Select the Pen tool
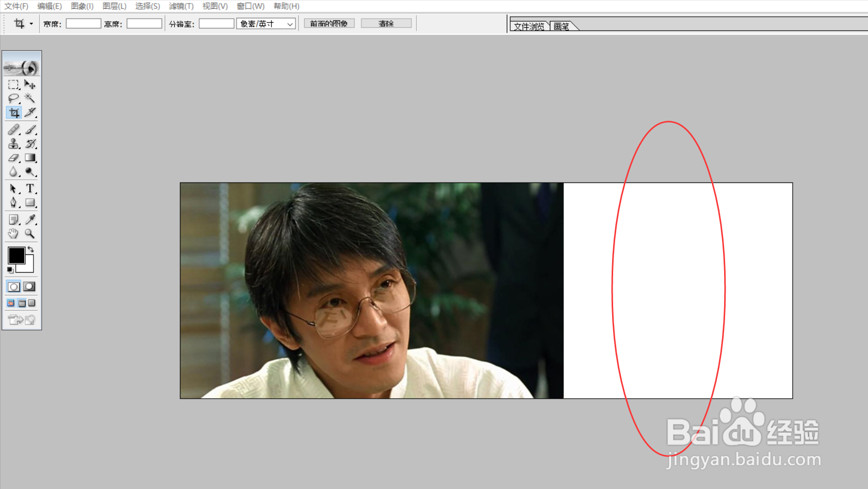 (14, 203)
